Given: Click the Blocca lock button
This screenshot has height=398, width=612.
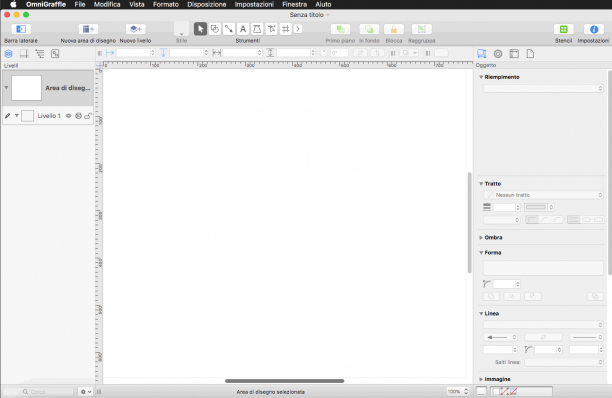Looking at the screenshot, I should (394, 29).
